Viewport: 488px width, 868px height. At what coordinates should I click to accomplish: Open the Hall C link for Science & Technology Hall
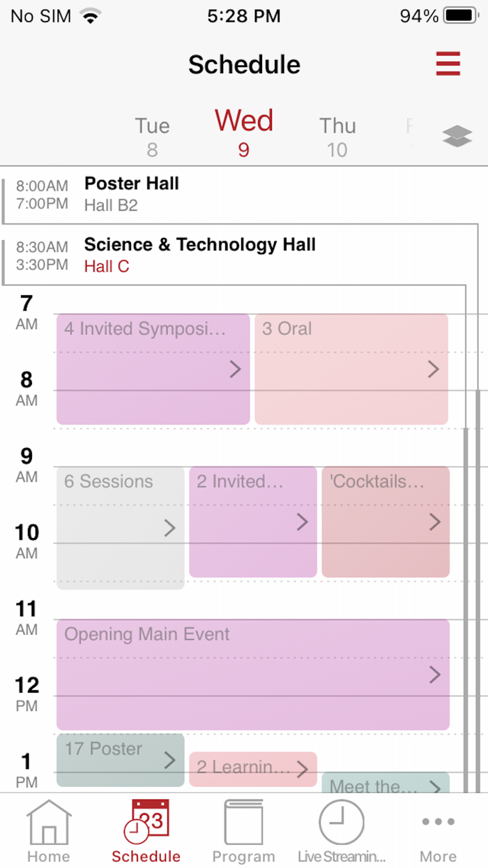click(105, 267)
